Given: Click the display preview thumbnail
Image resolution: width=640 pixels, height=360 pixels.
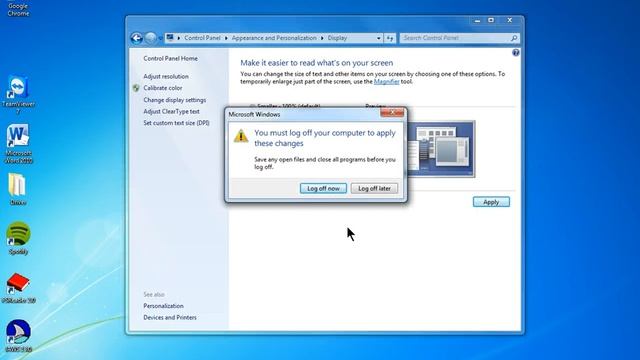Looking at the screenshot, I should pyautogui.click(x=441, y=149).
